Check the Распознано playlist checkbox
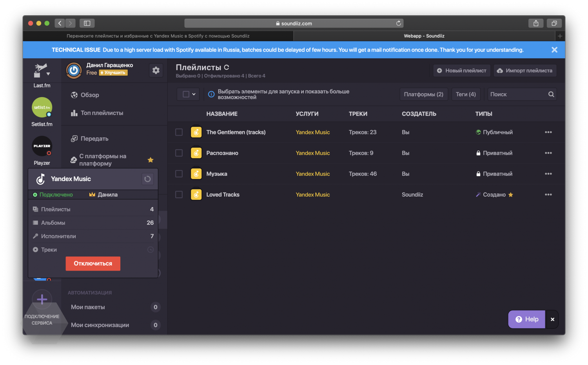 [179, 153]
